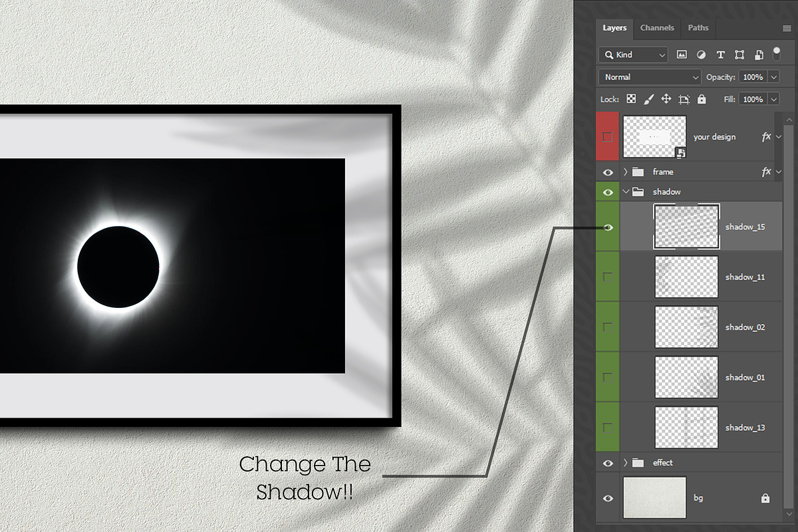
Task: Open the Fill slider dropdown arrow
Action: point(773,99)
